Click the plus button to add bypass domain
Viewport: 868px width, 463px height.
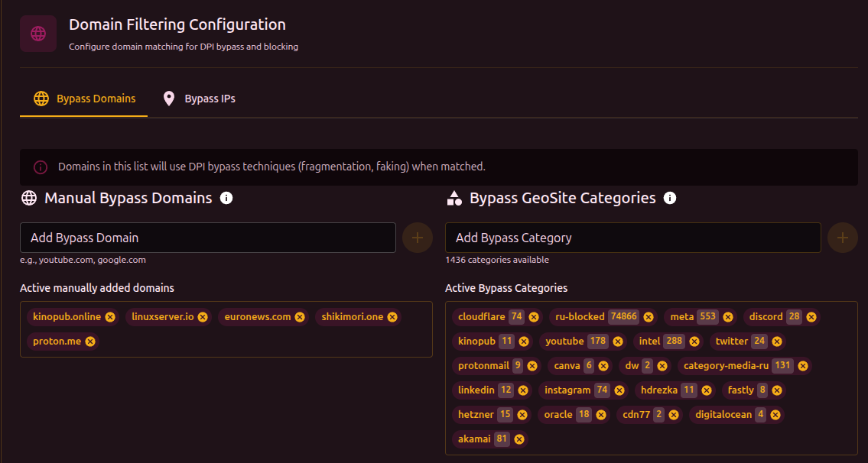click(417, 238)
